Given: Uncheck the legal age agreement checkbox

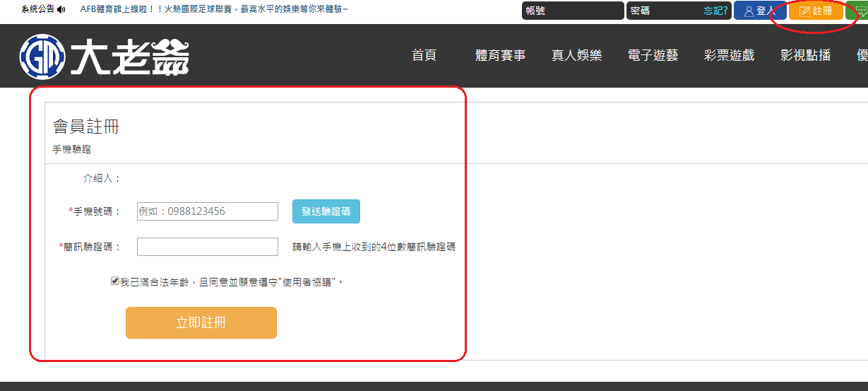Looking at the screenshot, I should click(115, 281).
